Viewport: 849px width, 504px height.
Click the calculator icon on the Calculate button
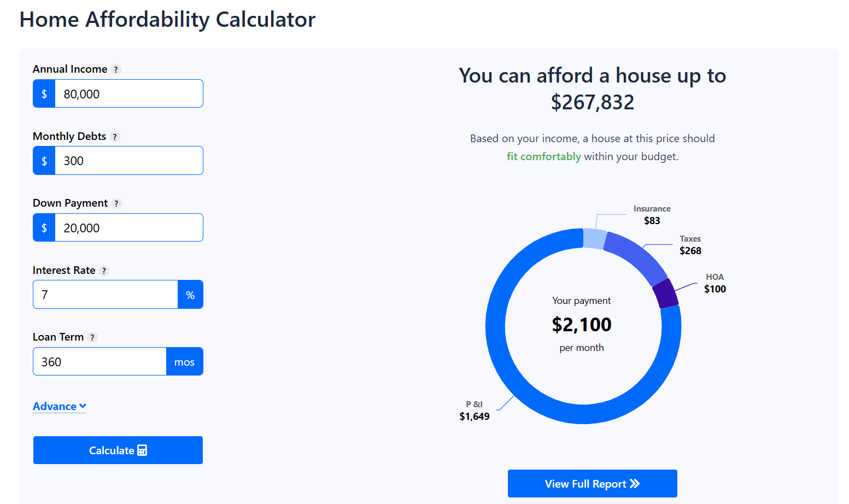click(x=143, y=450)
